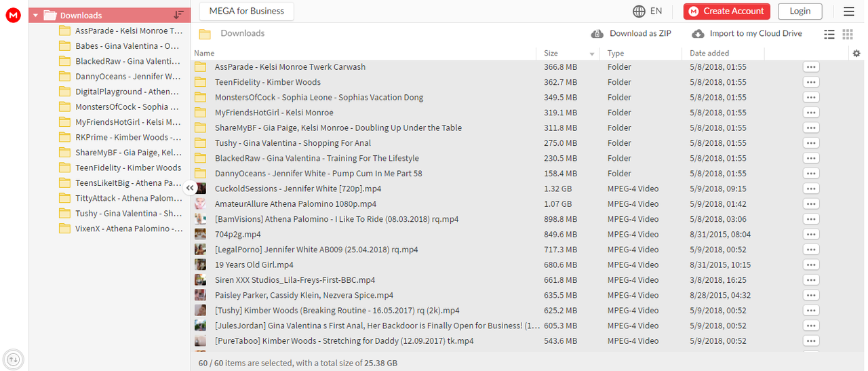Click the Create Account button
This screenshot has width=868, height=371.
[x=727, y=11]
